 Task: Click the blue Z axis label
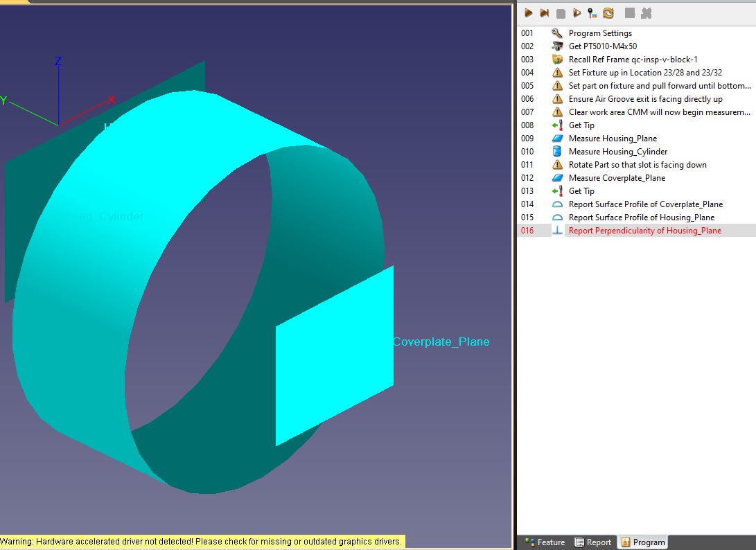click(58, 61)
